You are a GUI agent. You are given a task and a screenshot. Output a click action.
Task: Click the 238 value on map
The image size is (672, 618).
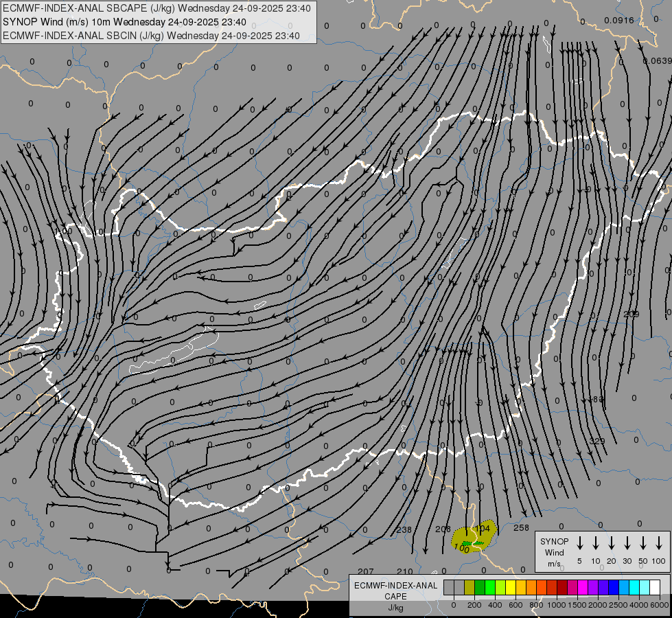tap(404, 529)
